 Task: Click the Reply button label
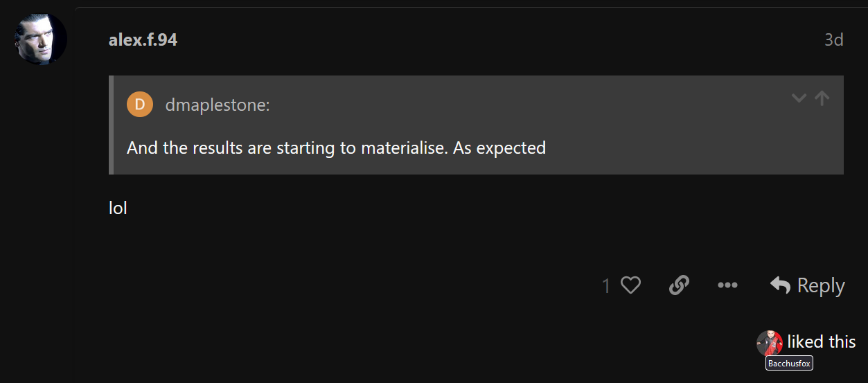point(821,285)
